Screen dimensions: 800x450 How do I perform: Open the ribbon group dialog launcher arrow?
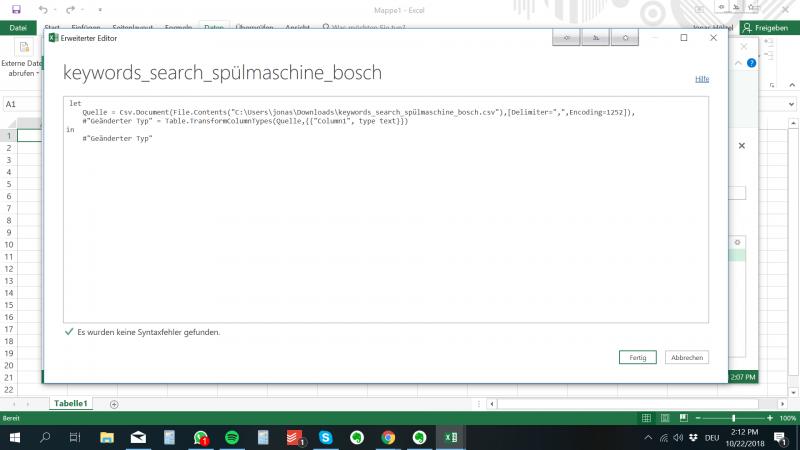pos(772,85)
